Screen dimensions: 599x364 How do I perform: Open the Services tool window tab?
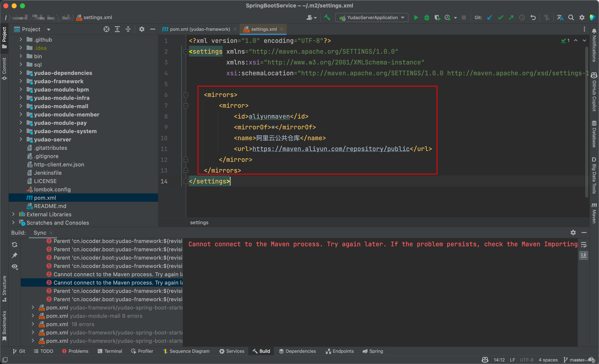232,351
